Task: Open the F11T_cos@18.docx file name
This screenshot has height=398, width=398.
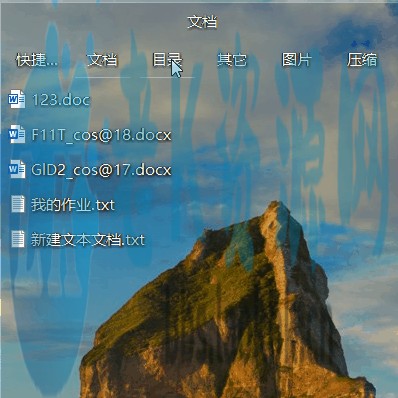Action: [x=101, y=135]
